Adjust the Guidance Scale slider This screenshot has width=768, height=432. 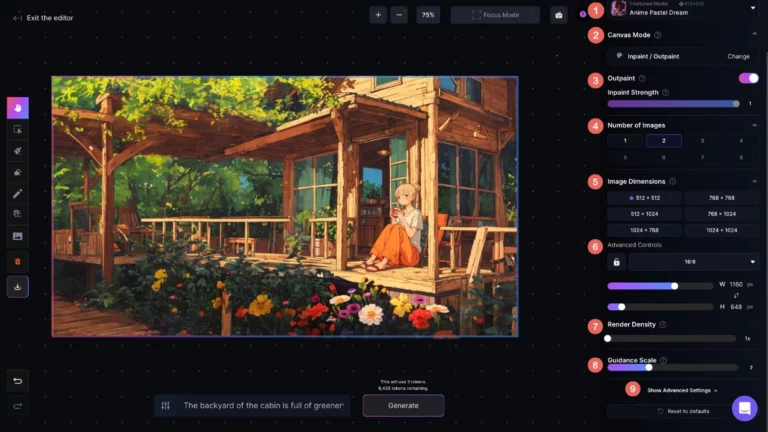(x=649, y=367)
